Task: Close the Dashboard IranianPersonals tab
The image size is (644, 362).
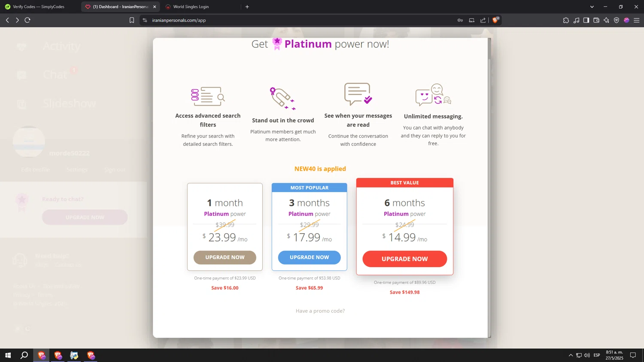Action: point(155,7)
